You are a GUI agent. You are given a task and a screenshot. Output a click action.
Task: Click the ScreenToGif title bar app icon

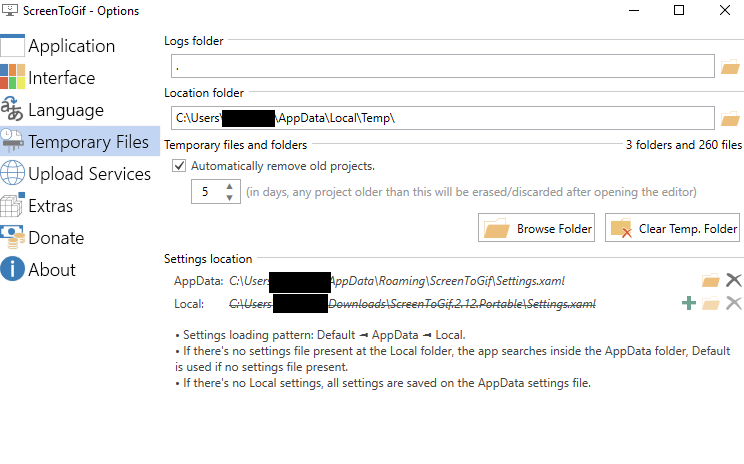pyautogui.click(x=9, y=10)
